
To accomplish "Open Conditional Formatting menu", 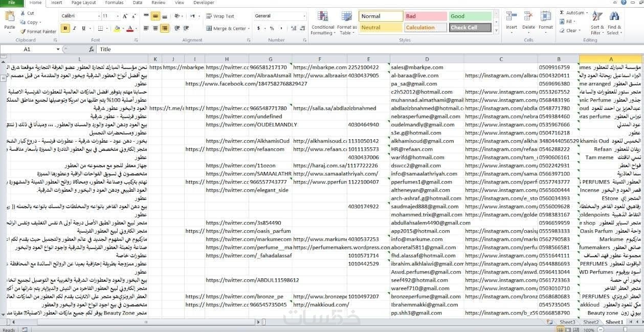I will coord(323,23).
